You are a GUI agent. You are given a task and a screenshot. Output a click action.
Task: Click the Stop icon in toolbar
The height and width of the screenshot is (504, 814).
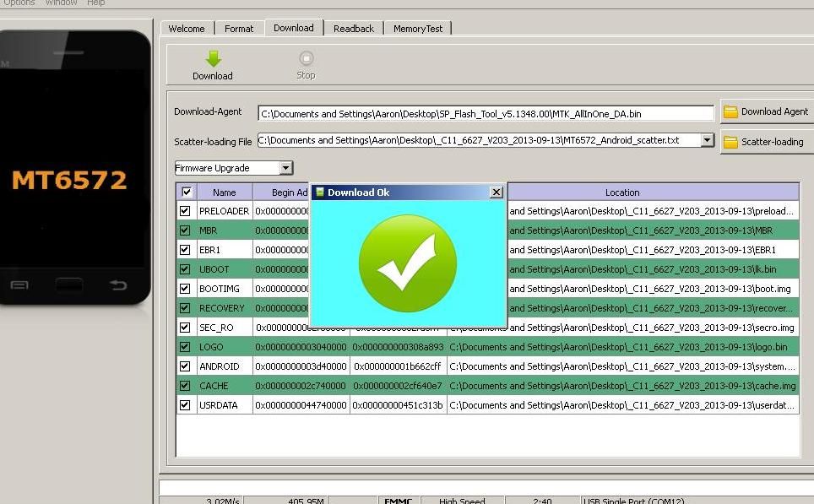pyautogui.click(x=306, y=58)
